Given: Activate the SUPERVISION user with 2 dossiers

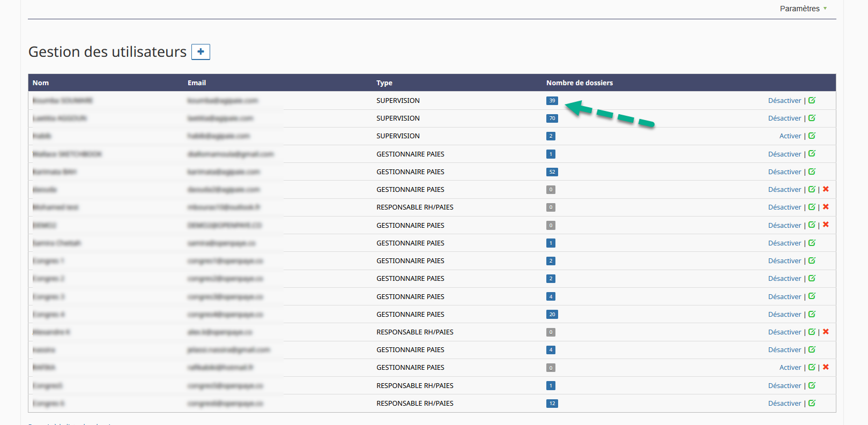Looking at the screenshot, I should click(790, 136).
